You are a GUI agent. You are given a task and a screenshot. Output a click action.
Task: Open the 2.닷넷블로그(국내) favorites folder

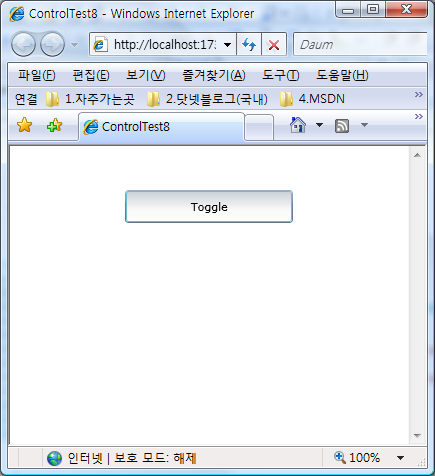[x=207, y=99]
